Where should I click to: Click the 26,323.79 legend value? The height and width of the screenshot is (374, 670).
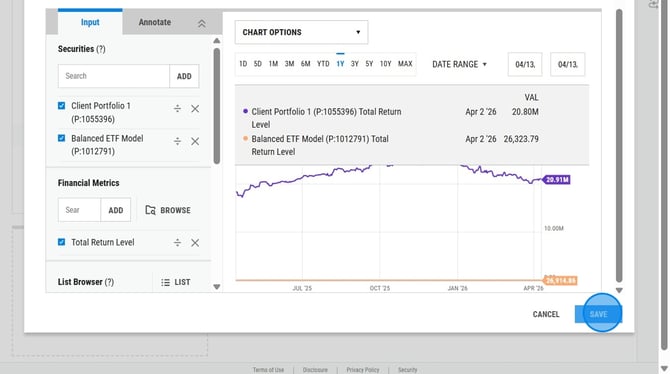[521, 139]
